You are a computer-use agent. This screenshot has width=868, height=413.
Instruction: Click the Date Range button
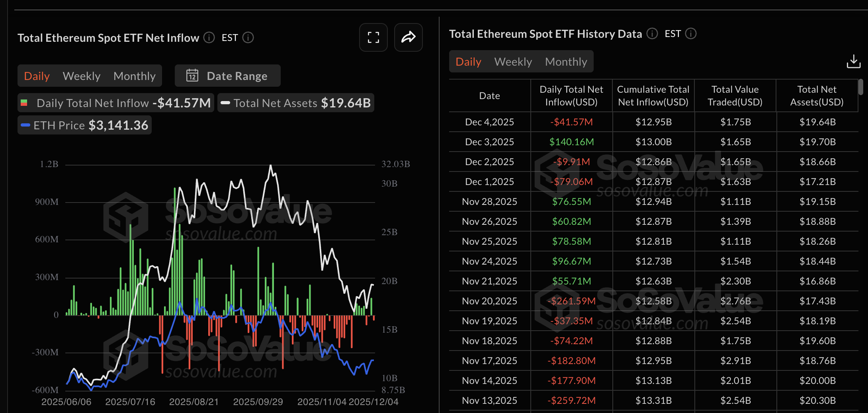(x=227, y=75)
